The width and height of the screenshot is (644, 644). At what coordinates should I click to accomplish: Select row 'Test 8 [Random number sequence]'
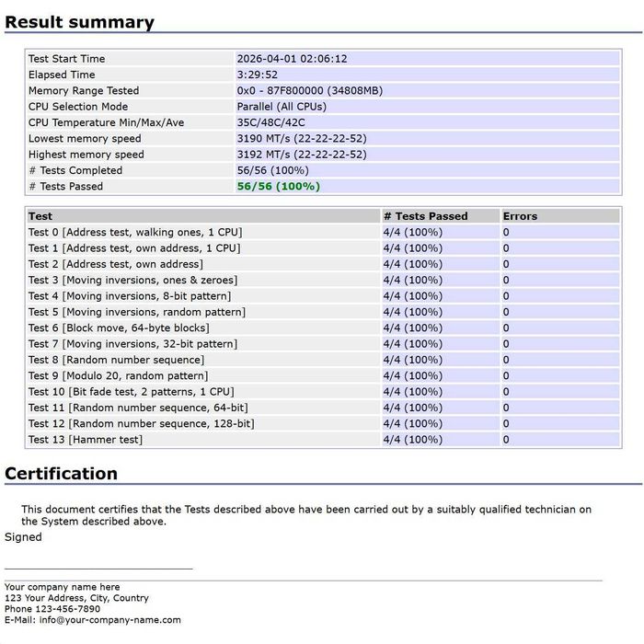click(323, 361)
